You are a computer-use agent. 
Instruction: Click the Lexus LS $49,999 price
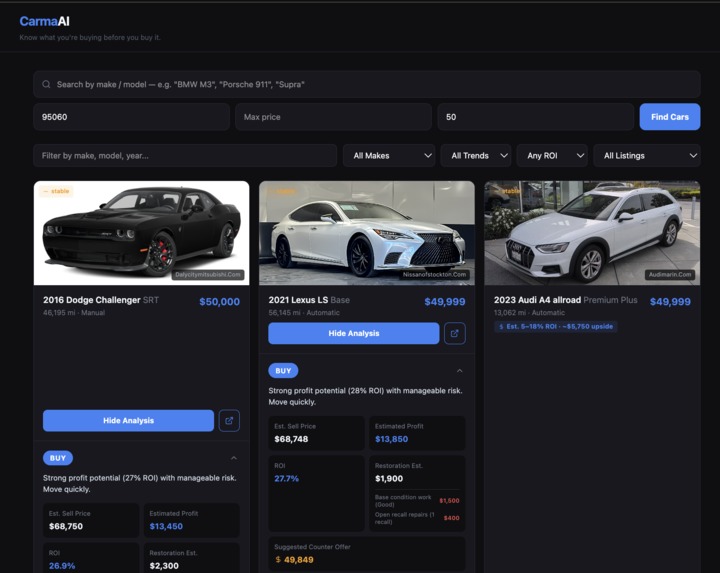point(445,302)
